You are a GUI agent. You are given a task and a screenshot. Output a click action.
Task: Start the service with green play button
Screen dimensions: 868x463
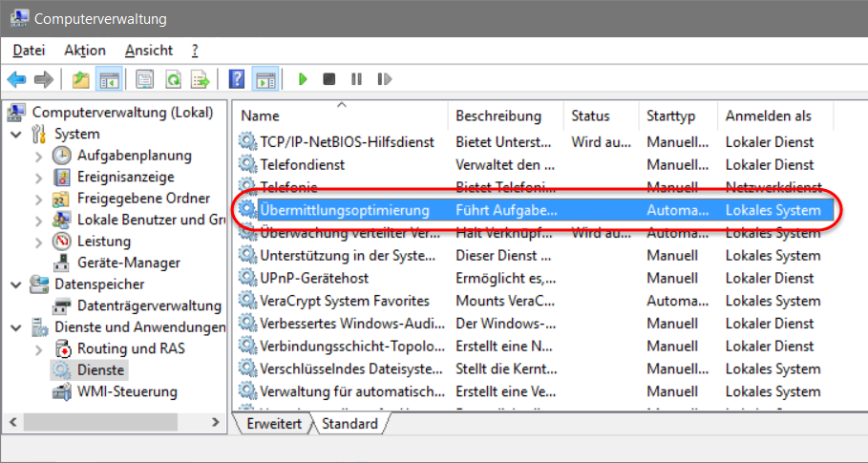(x=303, y=79)
